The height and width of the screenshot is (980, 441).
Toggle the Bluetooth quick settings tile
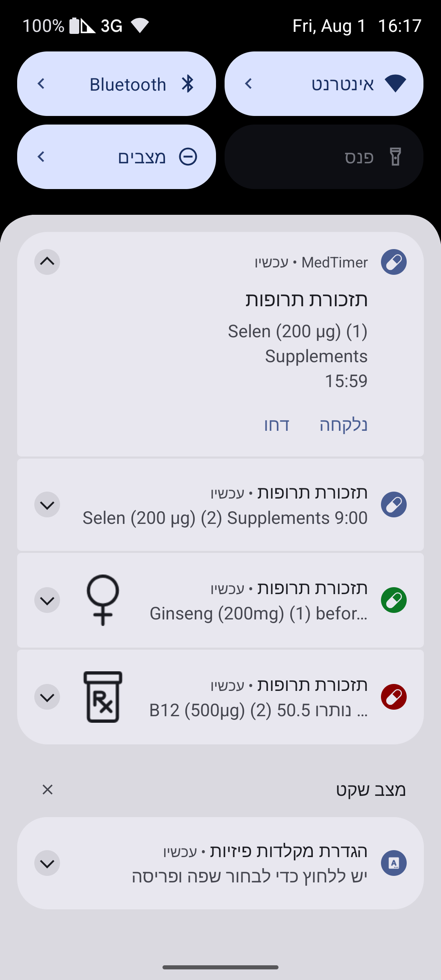116,84
